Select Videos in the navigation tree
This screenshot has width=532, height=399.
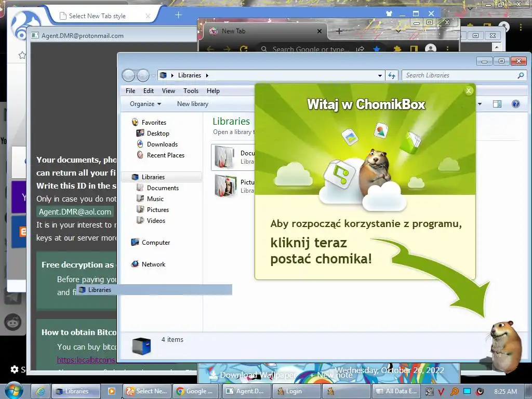[156, 220]
